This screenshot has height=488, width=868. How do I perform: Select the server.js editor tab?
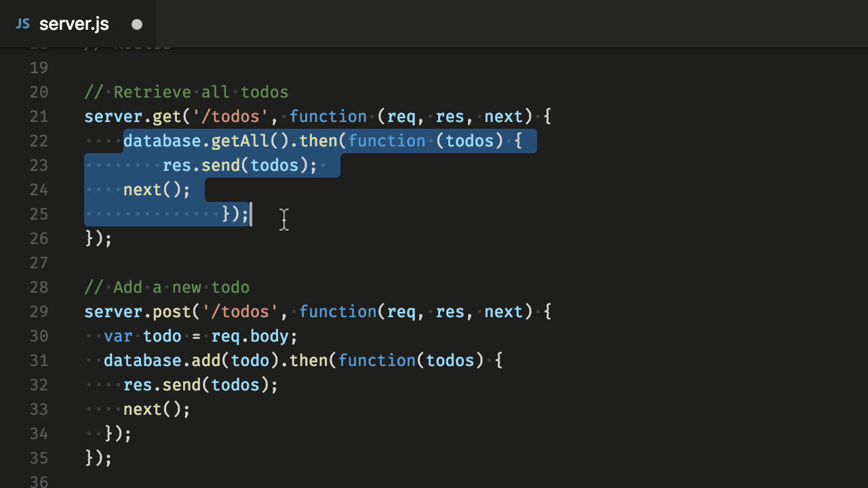[74, 24]
